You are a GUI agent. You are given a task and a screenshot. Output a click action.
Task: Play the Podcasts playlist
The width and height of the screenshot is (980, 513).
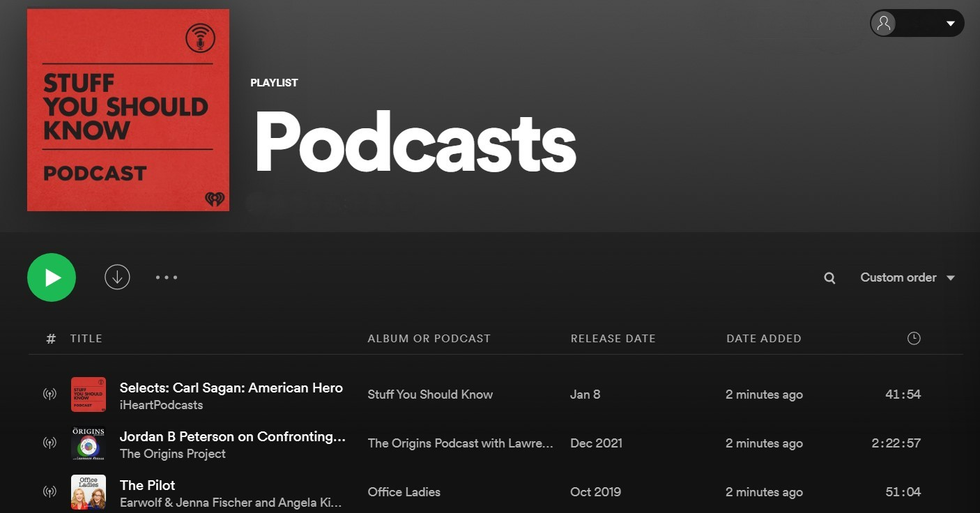[x=52, y=277]
